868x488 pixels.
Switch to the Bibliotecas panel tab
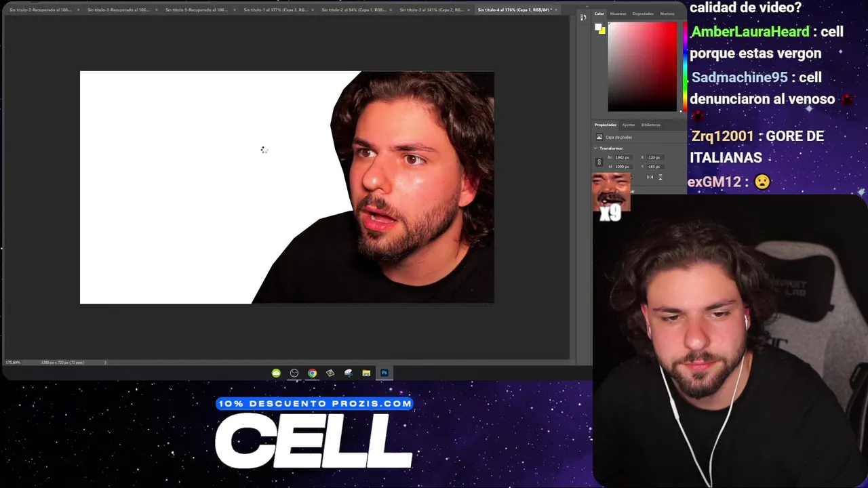(x=650, y=125)
